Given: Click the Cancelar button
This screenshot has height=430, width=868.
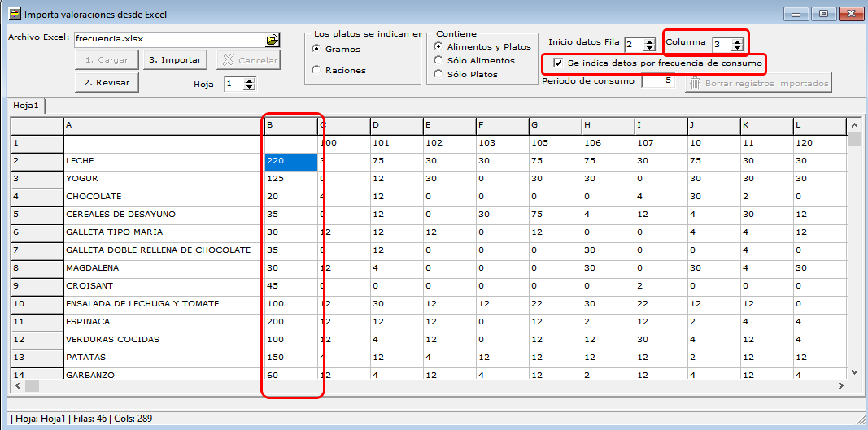Looking at the screenshot, I should (x=249, y=60).
